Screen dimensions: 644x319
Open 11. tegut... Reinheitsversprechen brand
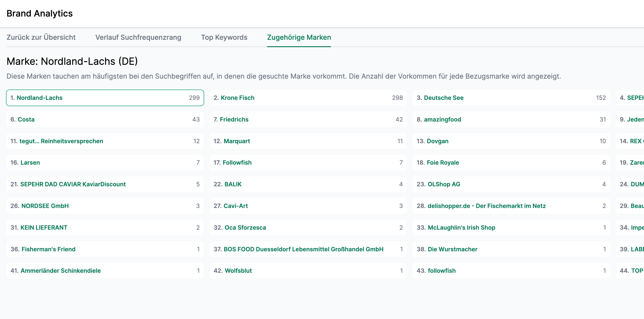(x=105, y=141)
